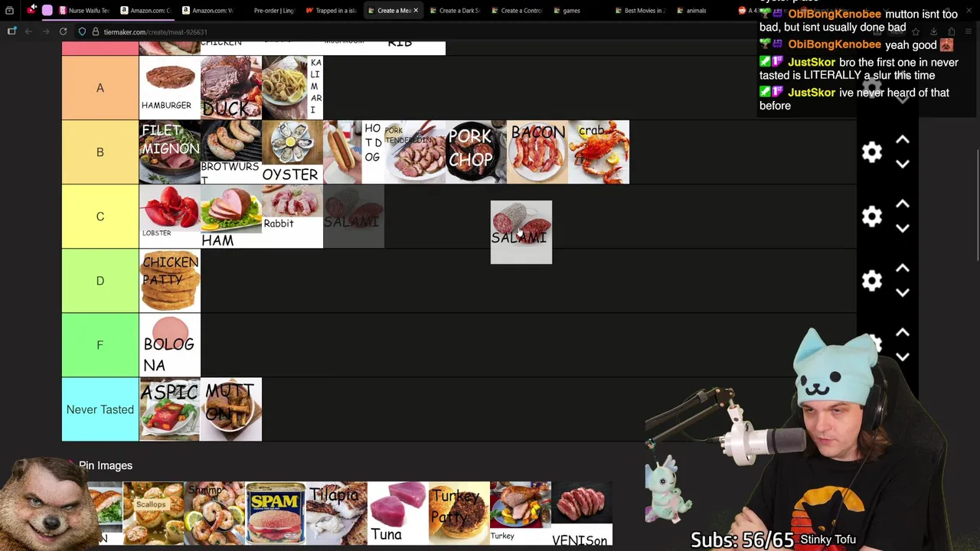Close the Create a Meat tab
Viewport: 980px width, 551px height.
pyautogui.click(x=416, y=11)
